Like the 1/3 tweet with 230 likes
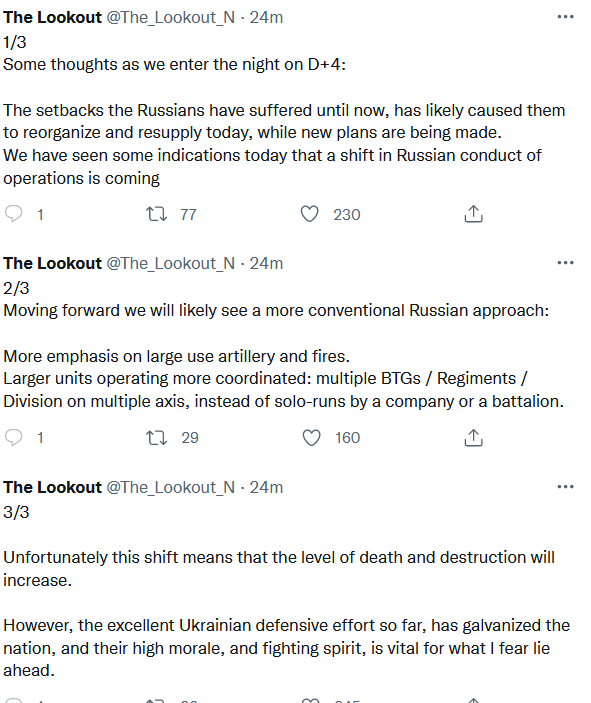Image resolution: width=591 pixels, height=703 pixels. pos(309,214)
